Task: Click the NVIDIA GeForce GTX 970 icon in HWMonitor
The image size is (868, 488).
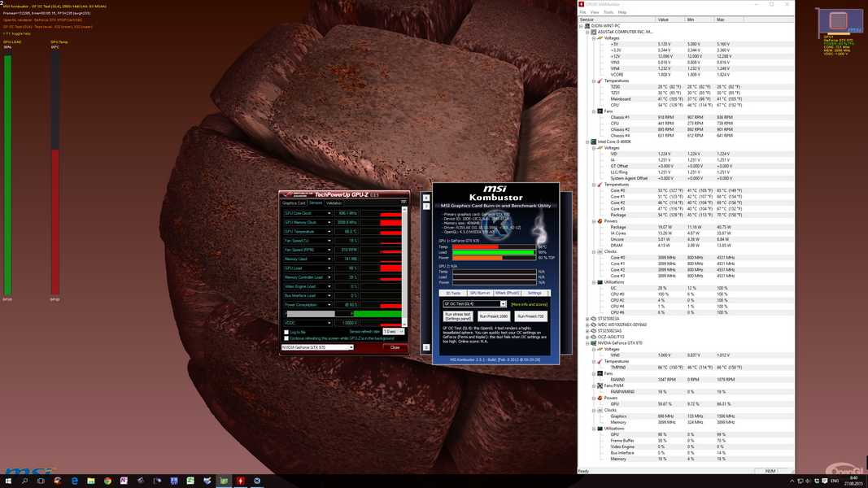Action: tap(593, 343)
